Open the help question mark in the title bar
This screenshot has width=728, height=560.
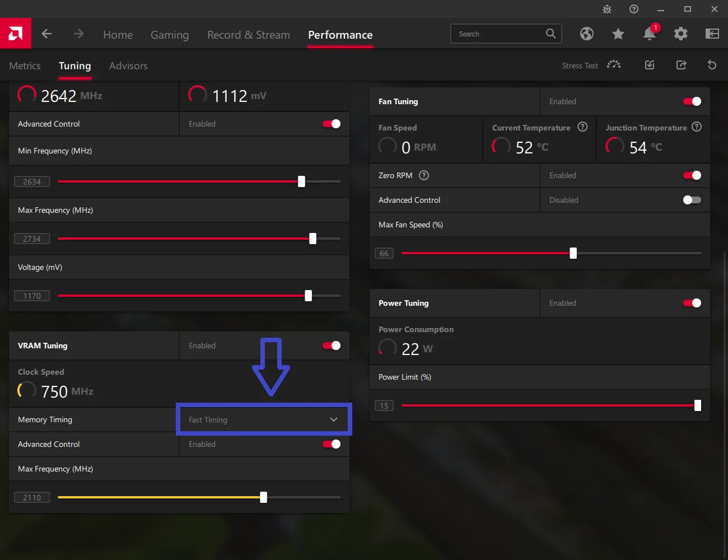click(634, 9)
